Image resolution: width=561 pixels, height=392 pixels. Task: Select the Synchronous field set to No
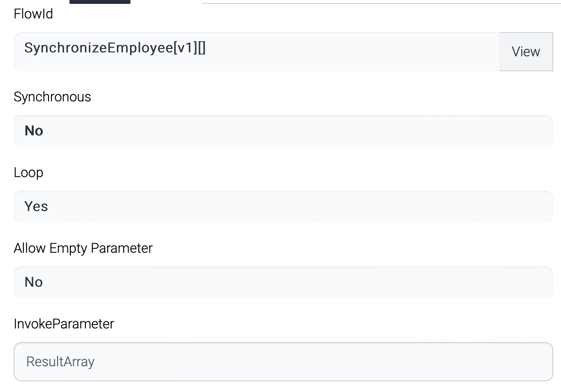click(283, 131)
